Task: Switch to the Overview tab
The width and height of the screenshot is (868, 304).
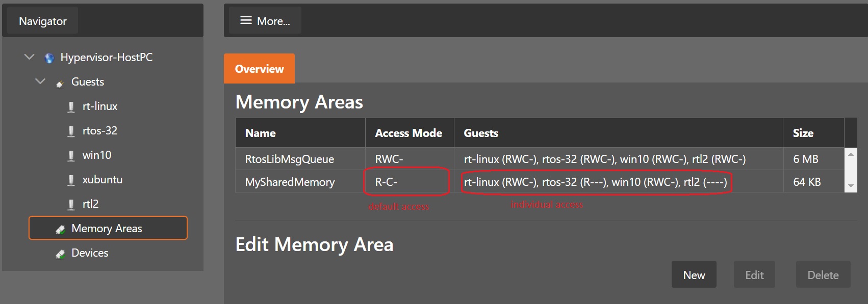Action: tap(259, 68)
